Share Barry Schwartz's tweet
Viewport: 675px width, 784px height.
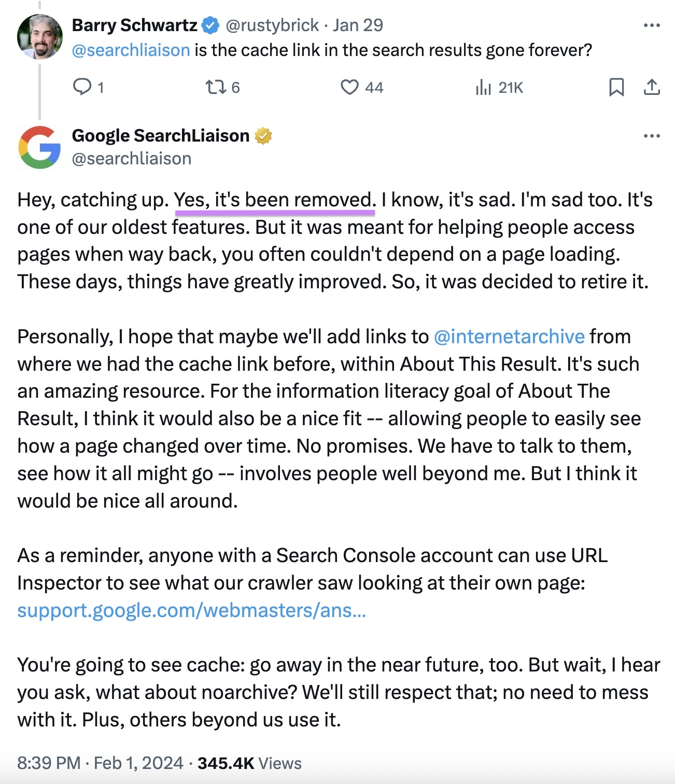click(x=652, y=88)
